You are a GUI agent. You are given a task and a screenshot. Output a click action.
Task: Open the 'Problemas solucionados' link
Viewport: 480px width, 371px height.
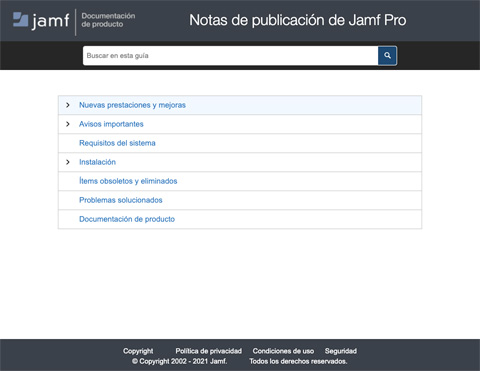pyautogui.click(x=121, y=200)
